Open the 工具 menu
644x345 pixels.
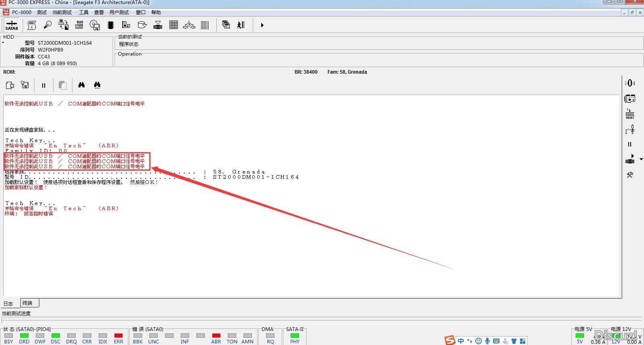[84, 12]
